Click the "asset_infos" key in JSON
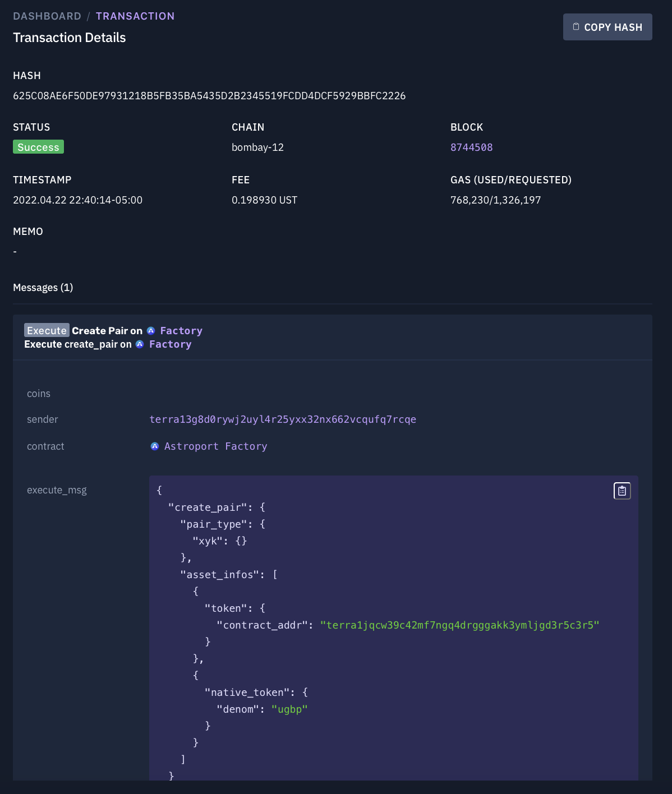The image size is (672, 794). [x=219, y=575]
